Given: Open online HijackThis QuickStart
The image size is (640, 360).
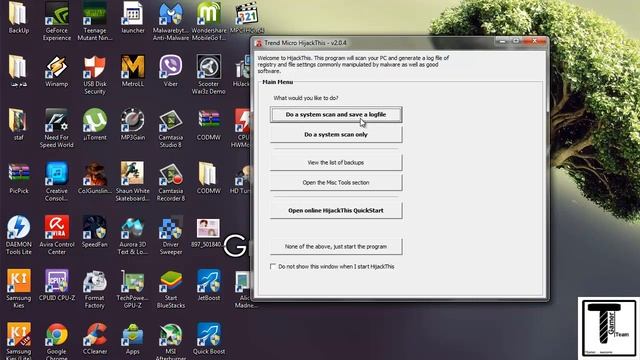Looking at the screenshot, I should point(336,211).
